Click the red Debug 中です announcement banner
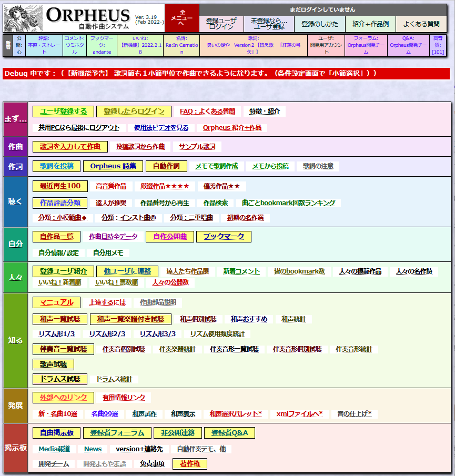The image size is (455, 476). pyautogui.click(x=226, y=74)
